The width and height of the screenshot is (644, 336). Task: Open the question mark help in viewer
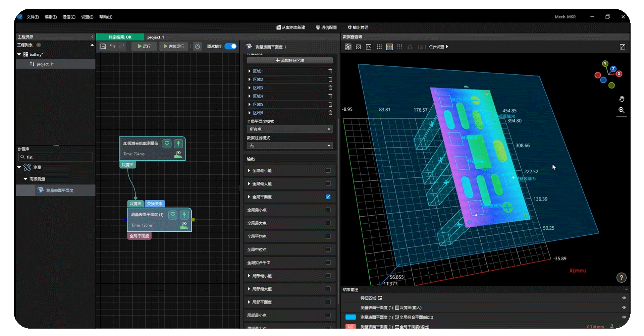click(x=622, y=278)
